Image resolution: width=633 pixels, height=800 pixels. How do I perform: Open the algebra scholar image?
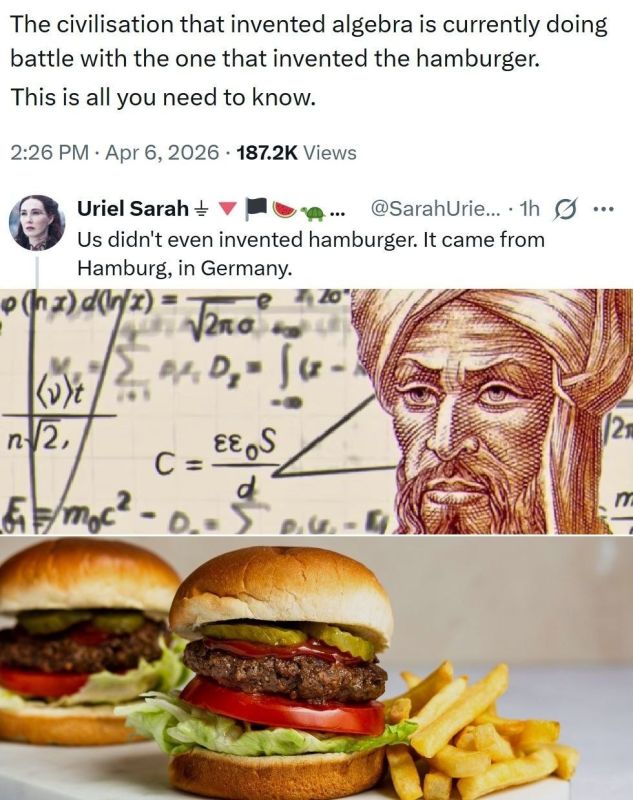click(x=316, y=411)
